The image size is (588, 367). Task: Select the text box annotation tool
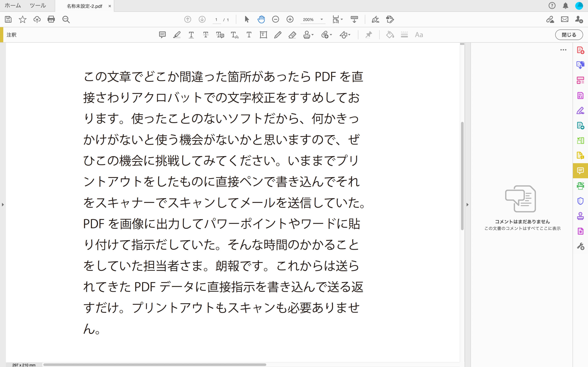[263, 35]
